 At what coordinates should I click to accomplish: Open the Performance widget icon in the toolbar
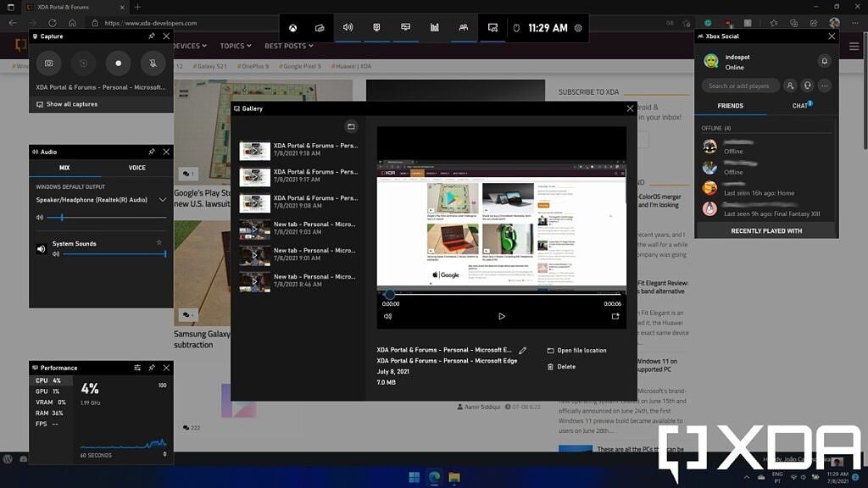click(x=434, y=27)
